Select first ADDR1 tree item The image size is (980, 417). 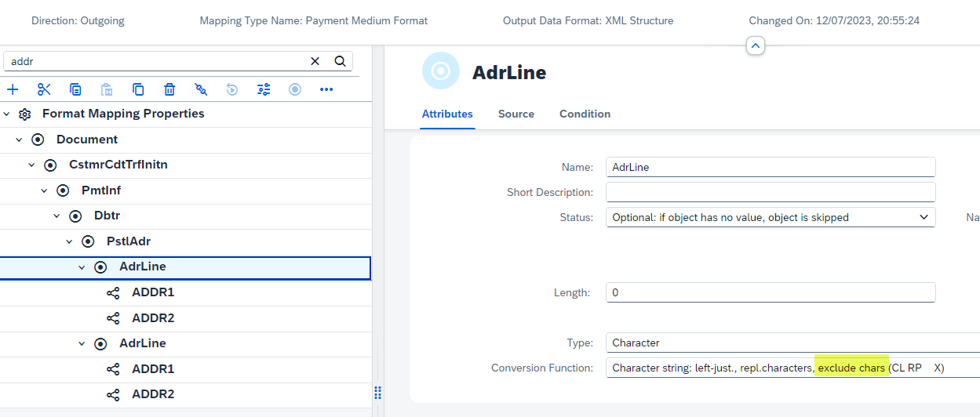pos(153,292)
